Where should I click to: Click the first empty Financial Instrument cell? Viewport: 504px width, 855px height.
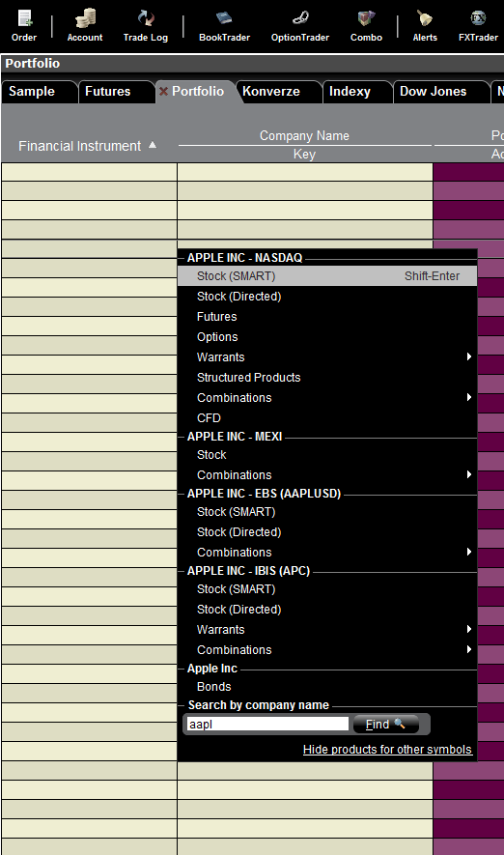89,172
